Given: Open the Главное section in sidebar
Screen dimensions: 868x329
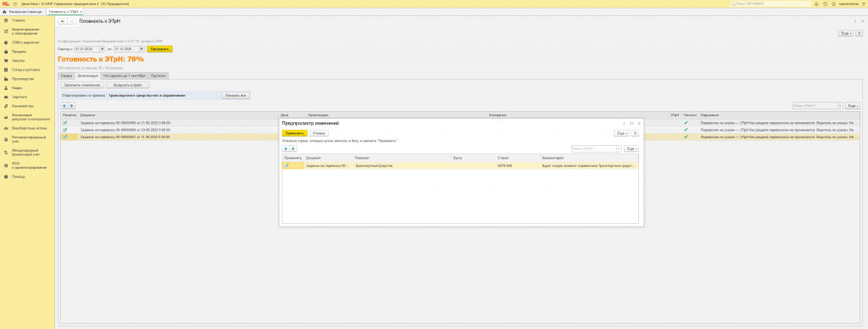Looking at the screenshot, I should tap(19, 20).
